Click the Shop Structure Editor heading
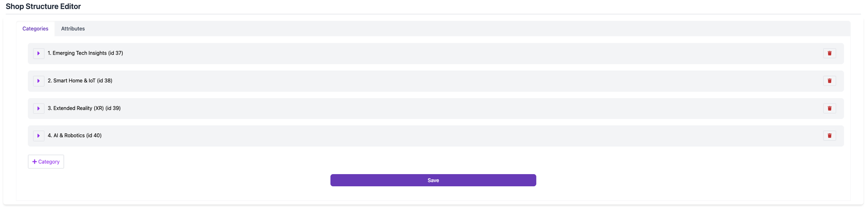Viewport: 868px width, 211px height. (43, 7)
